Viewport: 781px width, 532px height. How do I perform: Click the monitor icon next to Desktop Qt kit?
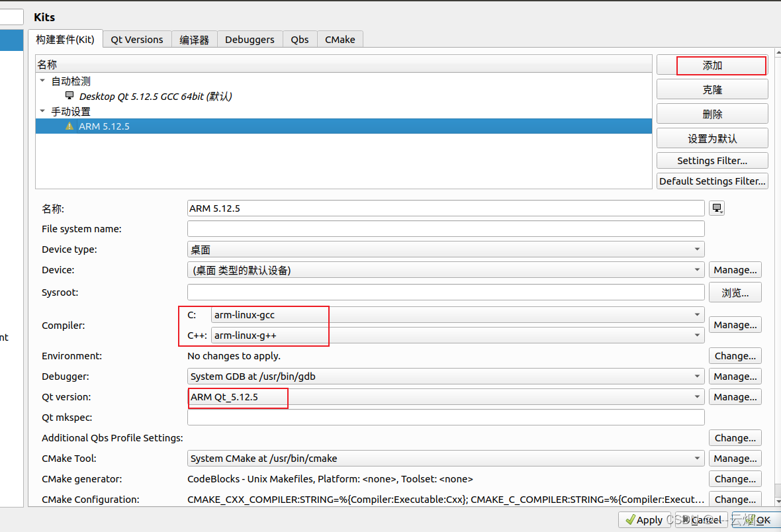69,96
